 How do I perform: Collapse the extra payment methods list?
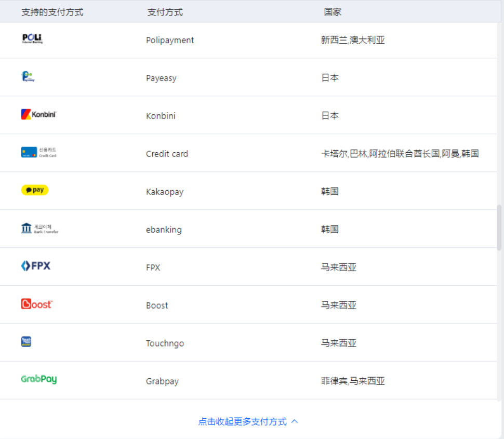[242, 421]
